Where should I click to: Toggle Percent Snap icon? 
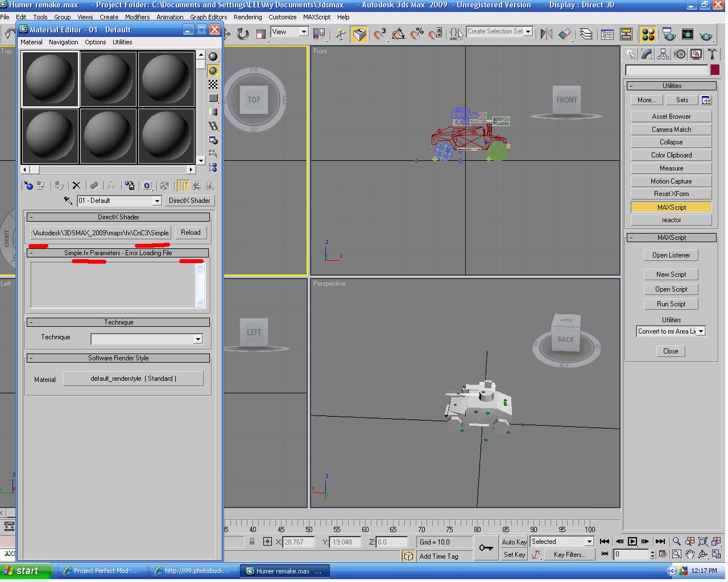pos(417,34)
